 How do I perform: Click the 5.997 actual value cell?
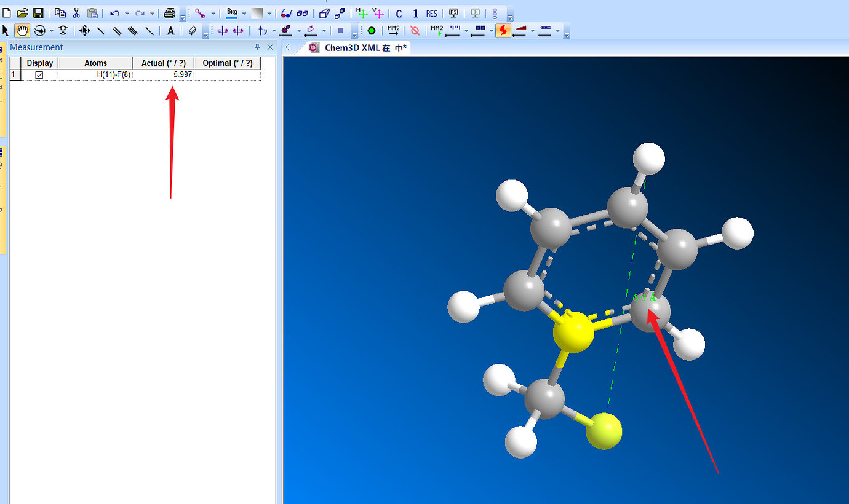(x=163, y=75)
